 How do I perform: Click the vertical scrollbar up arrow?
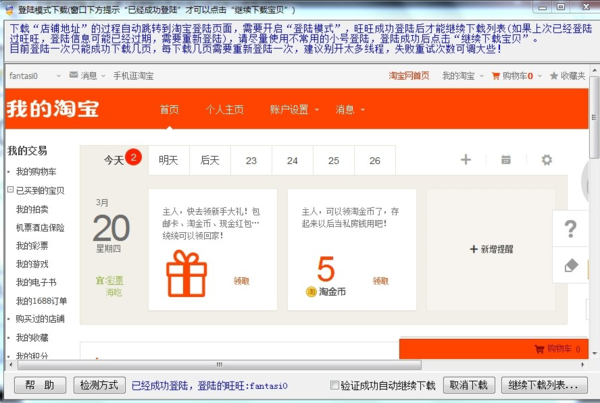pyautogui.click(x=594, y=71)
